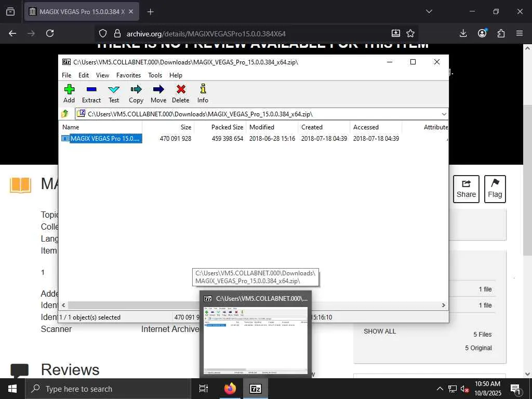Click the muted volume tray icon
Image resolution: width=532 pixels, height=399 pixels.
pyautogui.click(x=464, y=389)
